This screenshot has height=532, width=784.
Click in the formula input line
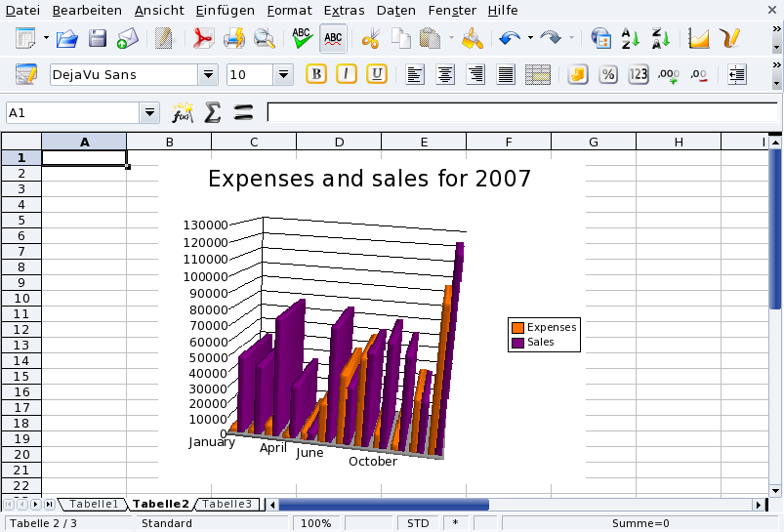[x=517, y=113]
